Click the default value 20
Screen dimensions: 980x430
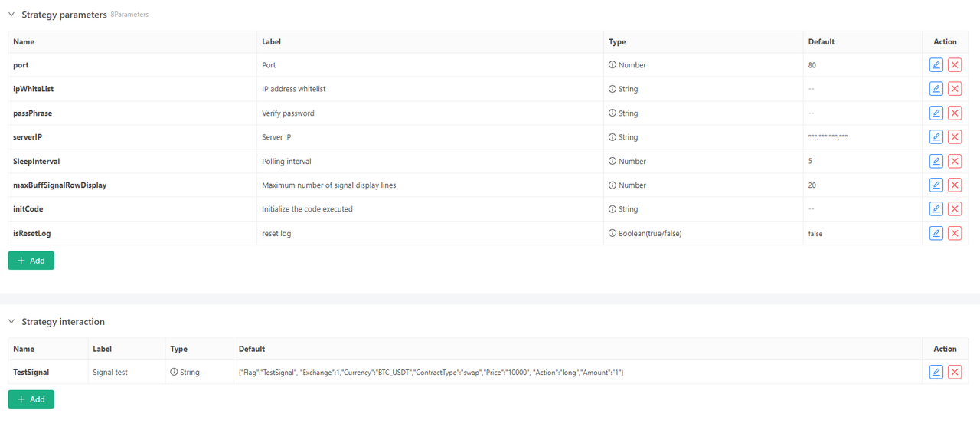(x=812, y=185)
